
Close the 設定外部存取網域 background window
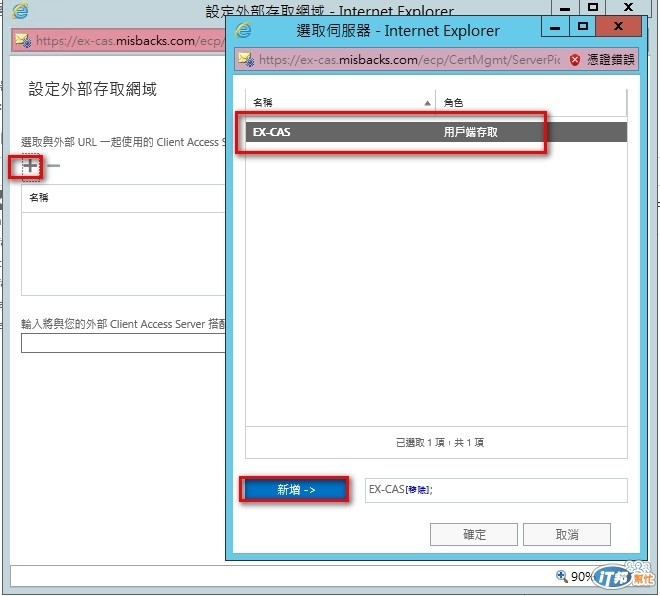[628, 7]
